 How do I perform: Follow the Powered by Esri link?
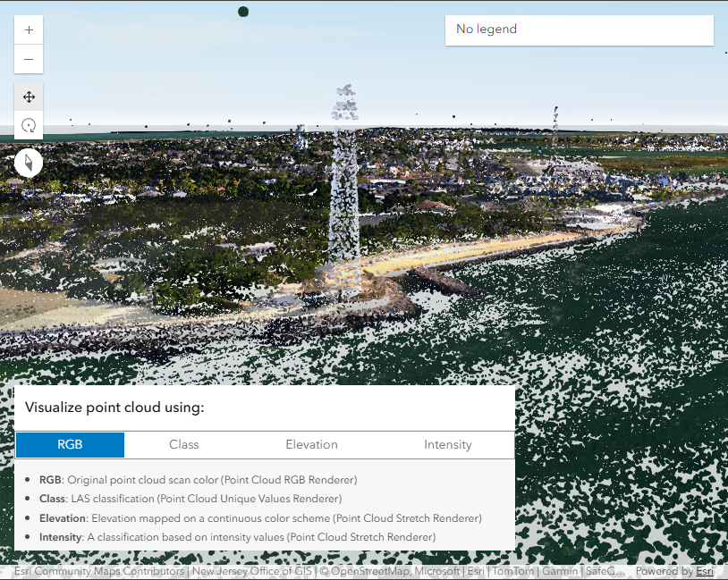(704, 571)
